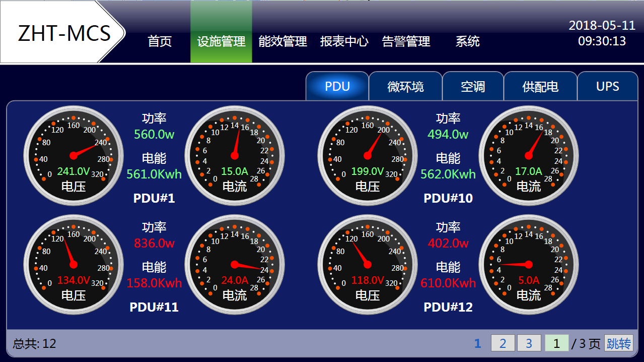644x362 pixels.
Task: Switch to the 空调 tab
Action: tap(473, 87)
